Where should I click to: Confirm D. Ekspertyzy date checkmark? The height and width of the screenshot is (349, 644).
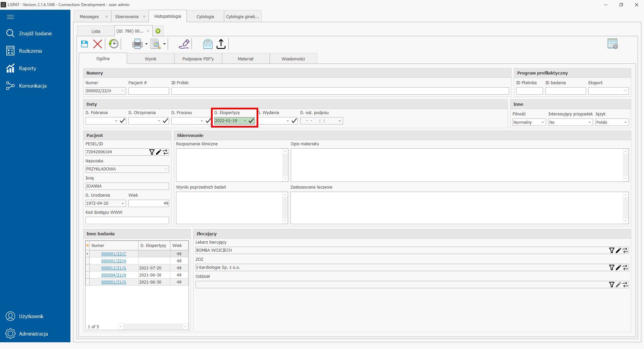click(x=251, y=121)
